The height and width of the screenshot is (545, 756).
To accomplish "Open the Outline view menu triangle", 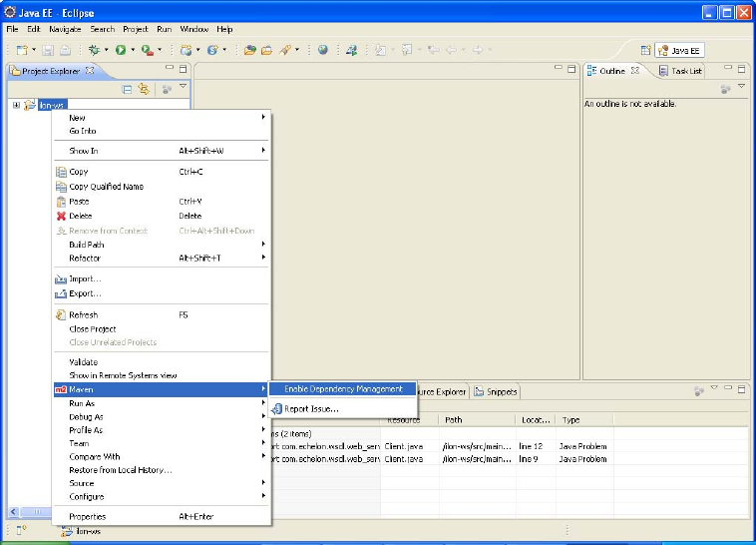I will (x=741, y=86).
